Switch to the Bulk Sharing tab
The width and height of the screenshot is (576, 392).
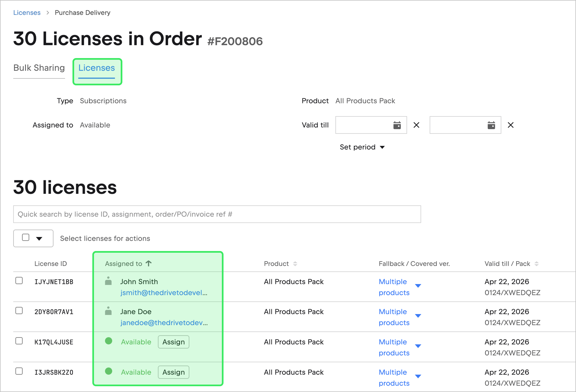click(x=39, y=68)
